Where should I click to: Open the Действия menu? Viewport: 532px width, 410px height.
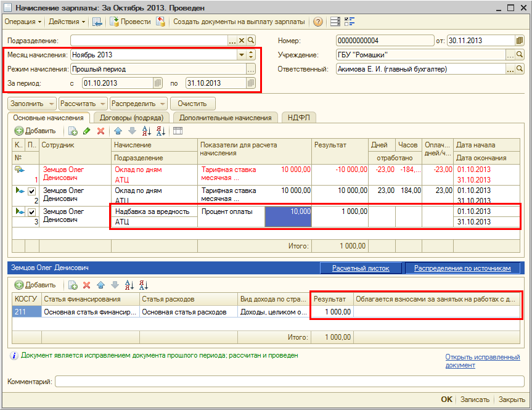[x=67, y=22]
